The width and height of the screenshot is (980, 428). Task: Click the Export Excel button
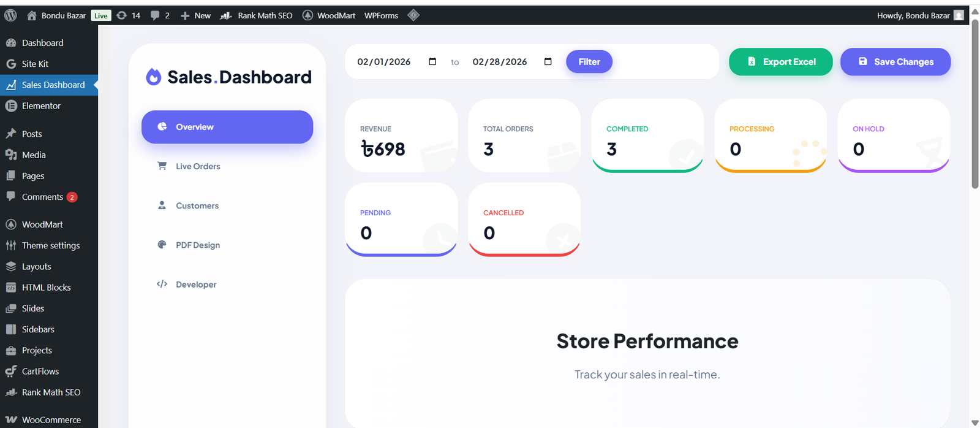780,62
